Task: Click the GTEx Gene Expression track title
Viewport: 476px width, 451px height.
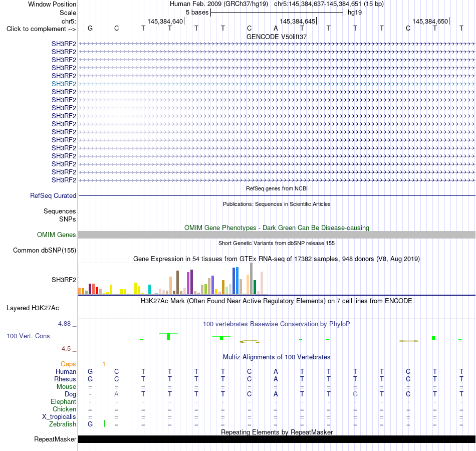Action: (277, 259)
